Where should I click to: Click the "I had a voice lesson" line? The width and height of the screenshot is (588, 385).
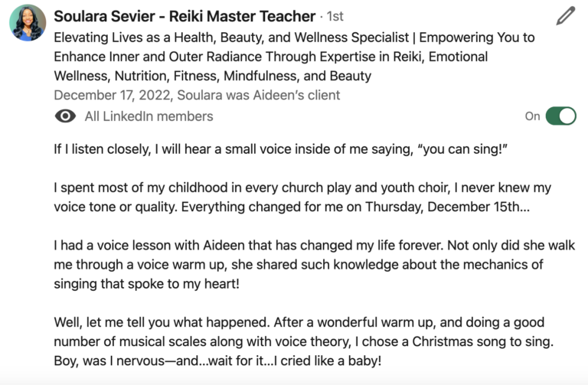point(314,246)
